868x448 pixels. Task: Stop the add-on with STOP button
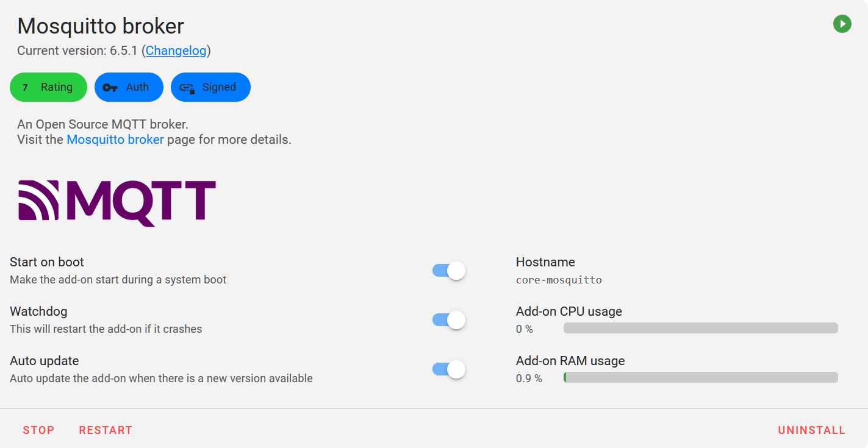point(38,430)
